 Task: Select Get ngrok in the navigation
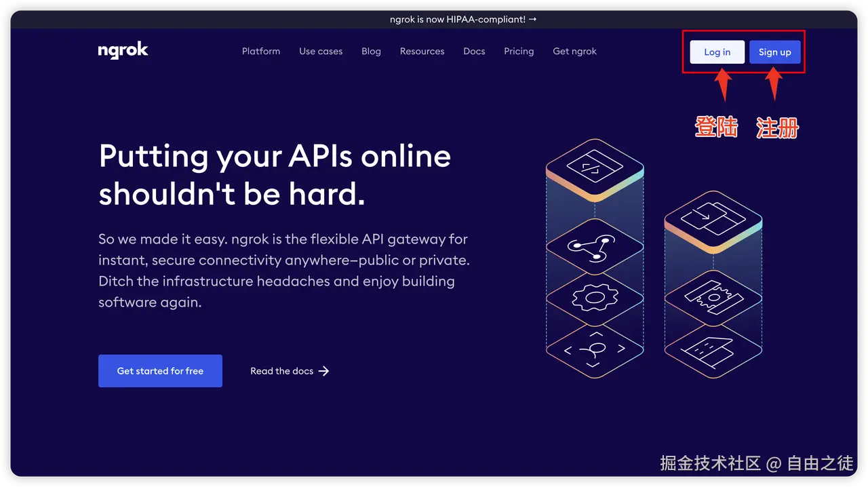[574, 52]
